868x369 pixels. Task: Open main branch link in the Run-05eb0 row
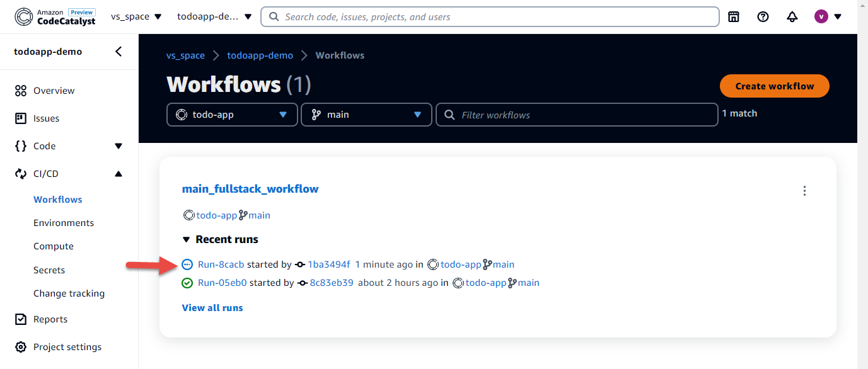529,283
